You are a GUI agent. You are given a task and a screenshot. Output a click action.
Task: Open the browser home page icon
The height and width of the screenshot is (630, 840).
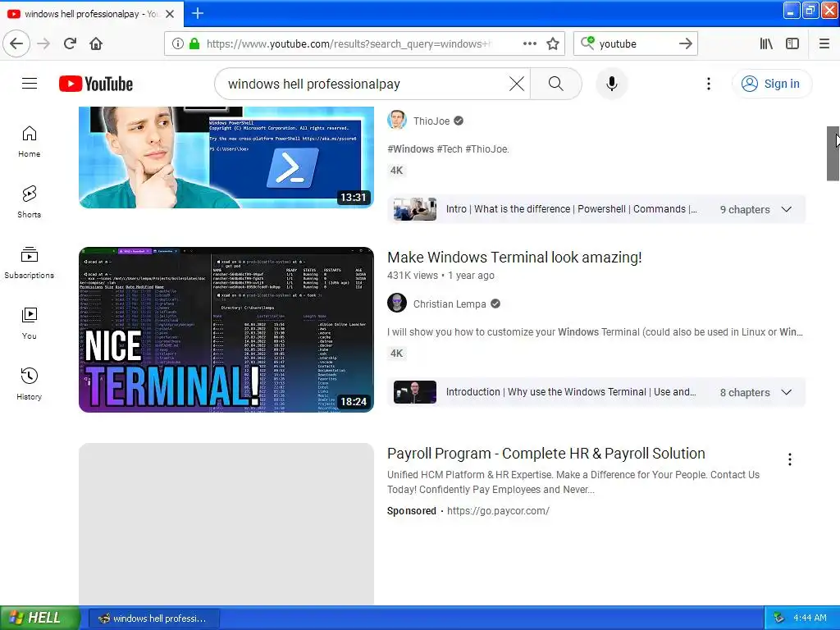[x=96, y=44]
